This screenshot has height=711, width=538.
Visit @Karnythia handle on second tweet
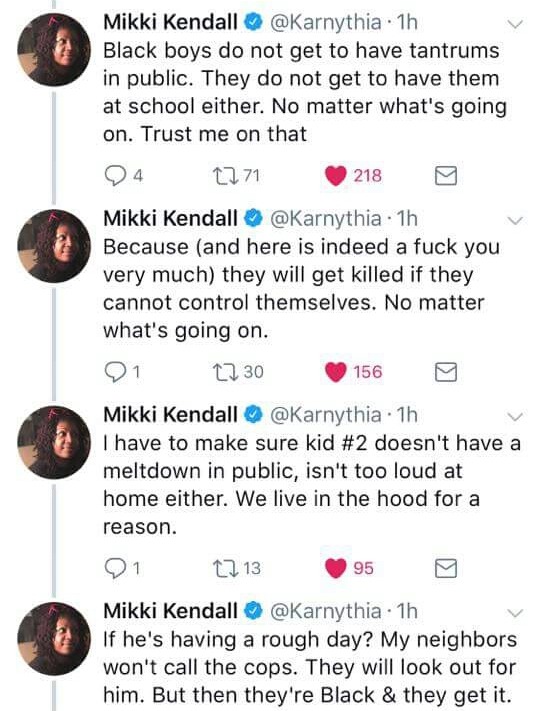[326, 219]
